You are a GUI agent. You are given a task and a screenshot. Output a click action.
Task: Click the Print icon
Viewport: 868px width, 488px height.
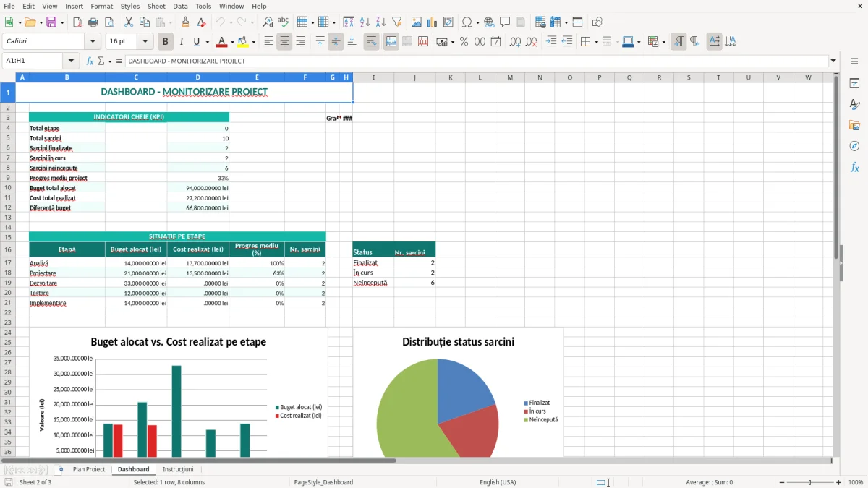click(x=92, y=22)
